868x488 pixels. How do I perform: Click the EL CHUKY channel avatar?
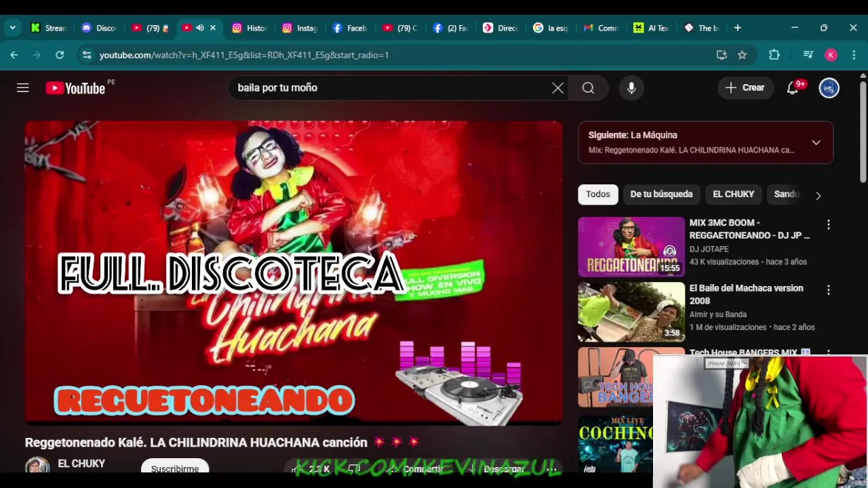[x=37, y=466]
